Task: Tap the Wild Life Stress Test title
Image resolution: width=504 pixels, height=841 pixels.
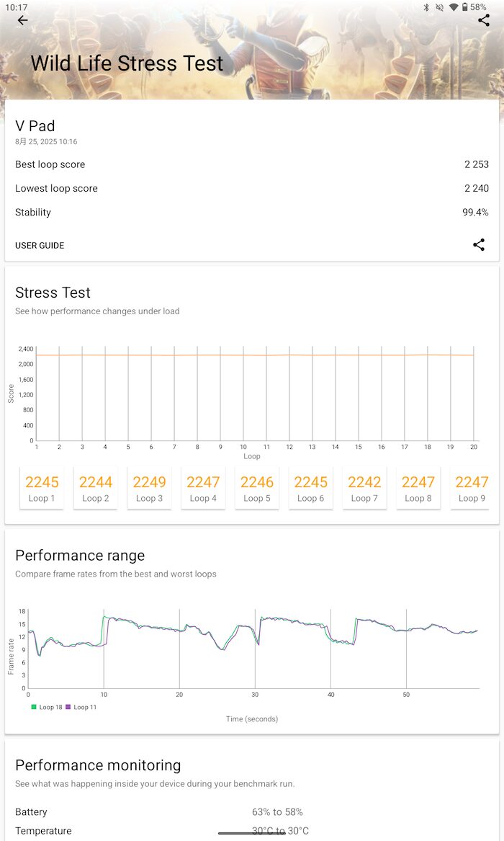Action: 127,63
